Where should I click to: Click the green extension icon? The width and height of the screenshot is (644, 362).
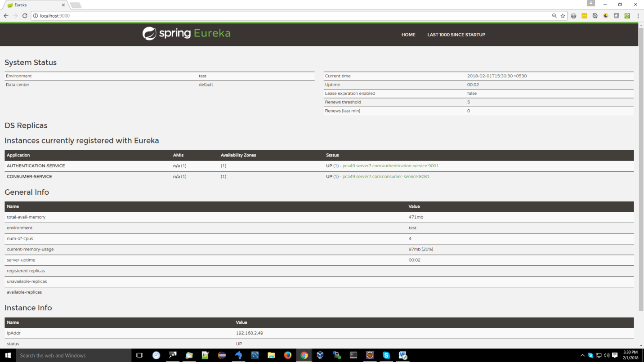coord(627,16)
